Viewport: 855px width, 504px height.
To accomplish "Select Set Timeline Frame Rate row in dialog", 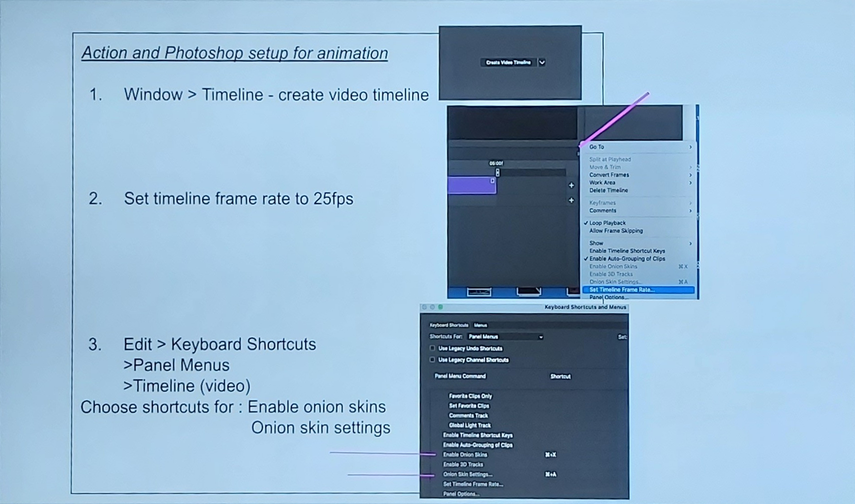I will [473, 484].
